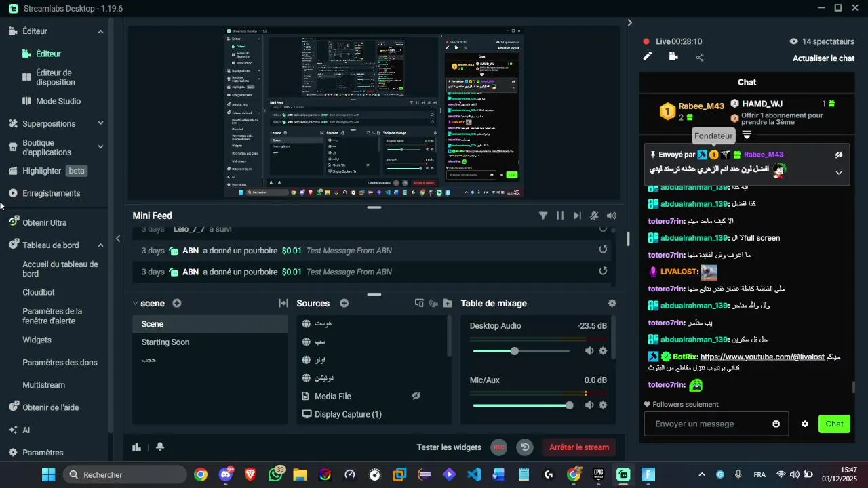The image size is (868, 488).
Task: Open Desktop Audio settings gear
Action: tap(603, 350)
